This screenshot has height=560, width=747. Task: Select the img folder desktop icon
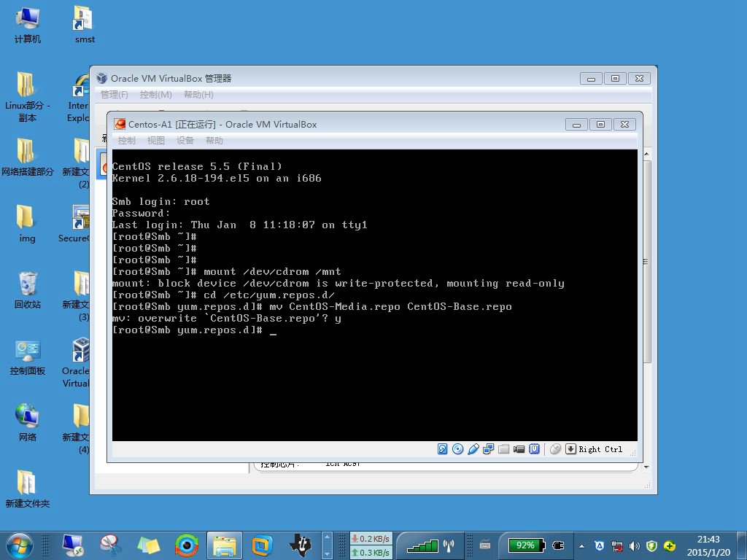tap(27, 224)
